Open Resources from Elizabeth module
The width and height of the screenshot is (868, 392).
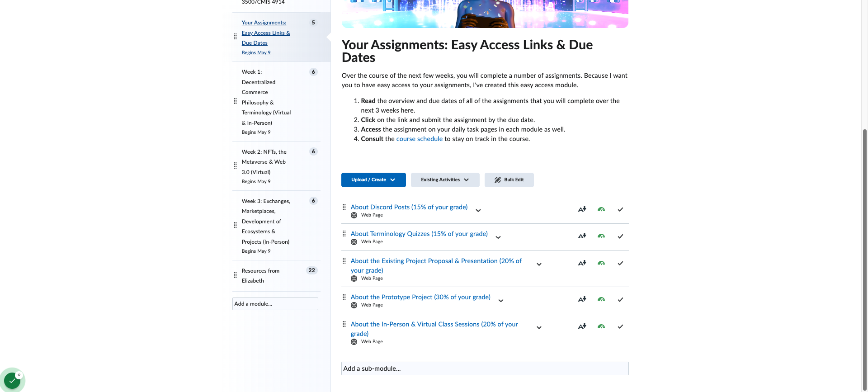pyautogui.click(x=261, y=276)
